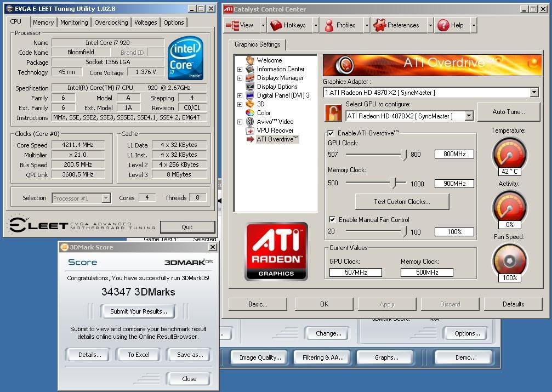Select the Graphics Settings tab
This screenshot has width=552, height=392.
[x=257, y=44]
